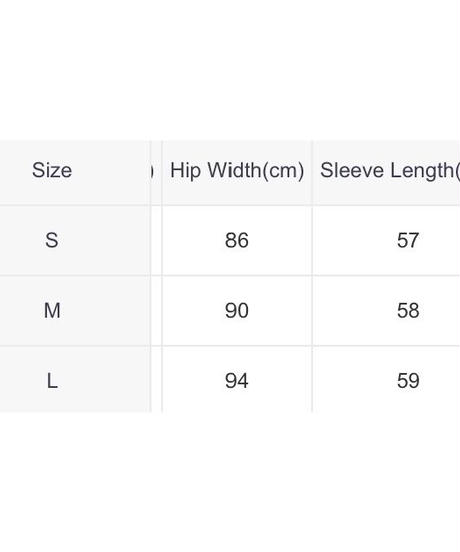The image size is (460, 552).
Task: Click the Size column header
Action: point(52,170)
